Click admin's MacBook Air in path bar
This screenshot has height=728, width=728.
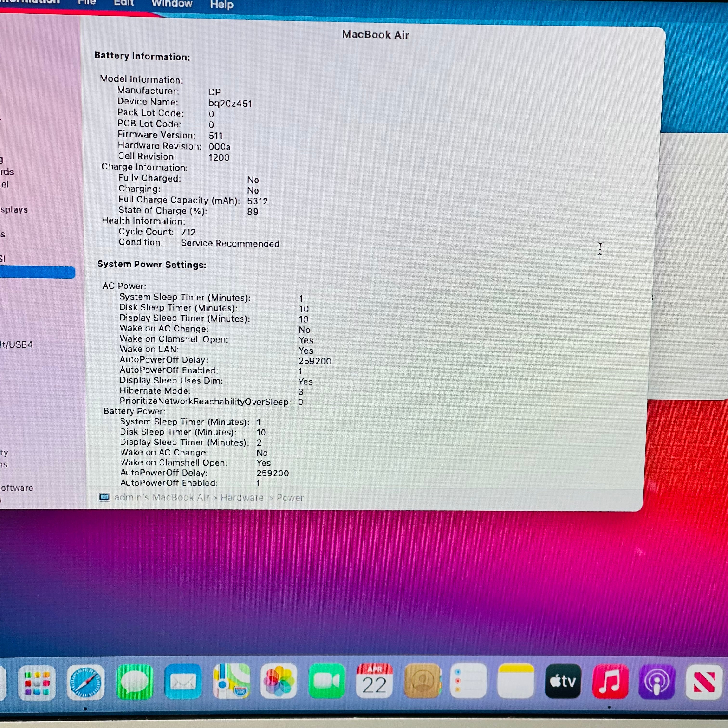point(162,497)
